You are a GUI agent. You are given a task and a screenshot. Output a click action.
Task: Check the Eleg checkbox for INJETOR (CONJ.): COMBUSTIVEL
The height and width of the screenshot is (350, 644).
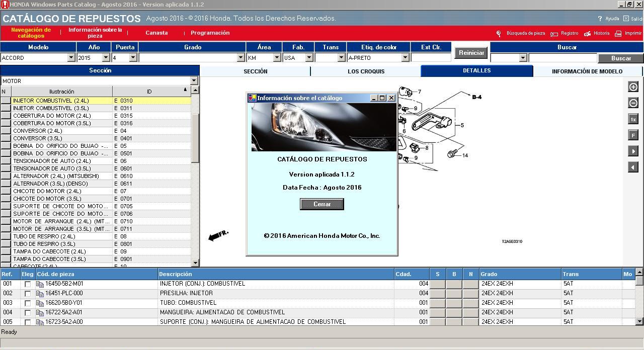(x=28, y=283)
